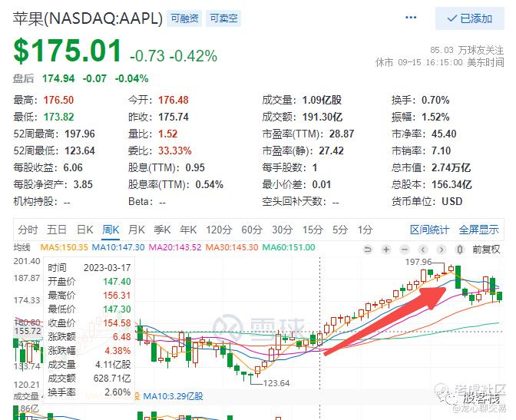Select the 周K chart tab

coord(111,230)
